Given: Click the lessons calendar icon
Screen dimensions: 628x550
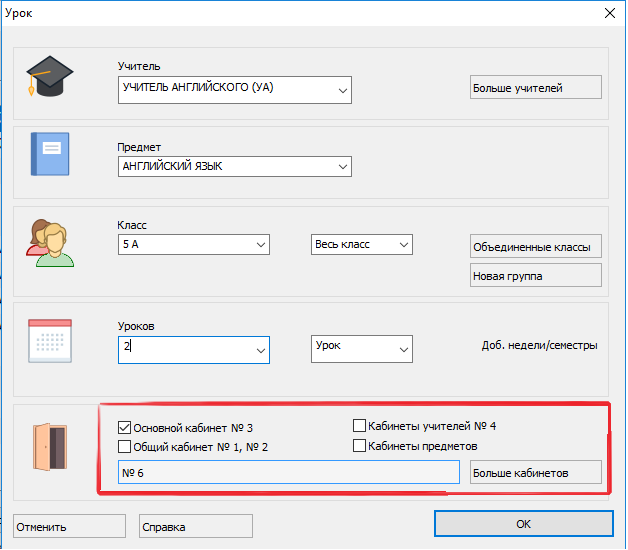Looking at the screenshot, I should pos(49,341).
